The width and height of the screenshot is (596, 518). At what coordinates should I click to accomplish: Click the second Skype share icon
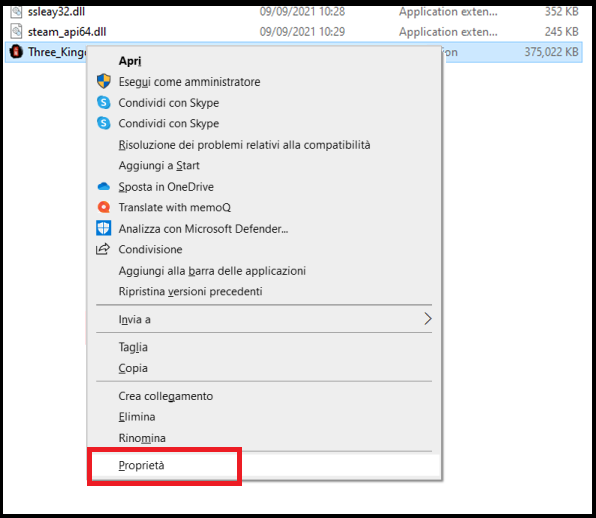point(103,123)
